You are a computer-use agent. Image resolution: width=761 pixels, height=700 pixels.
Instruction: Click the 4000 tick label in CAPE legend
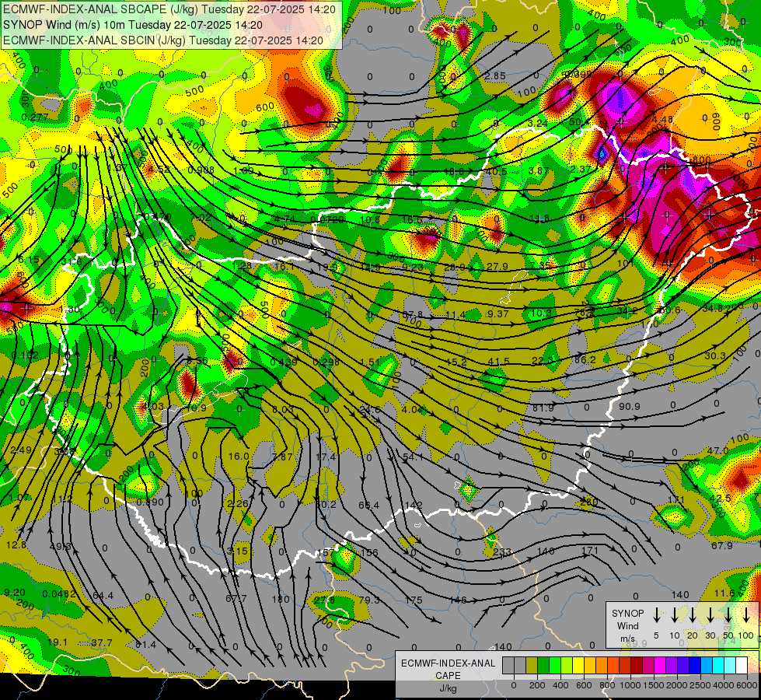click(x=724, y=685)
